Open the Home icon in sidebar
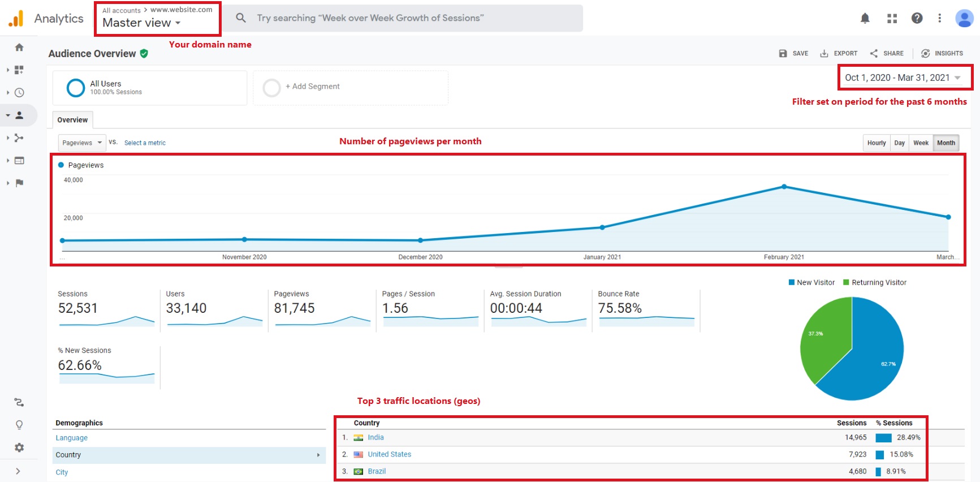980x482 pixels. pos(19,48)
